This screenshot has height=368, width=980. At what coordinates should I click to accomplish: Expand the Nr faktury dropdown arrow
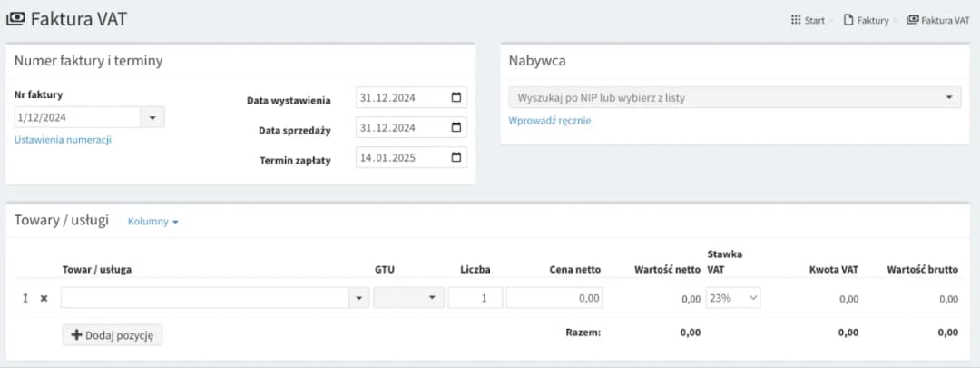tap(152, 117)
